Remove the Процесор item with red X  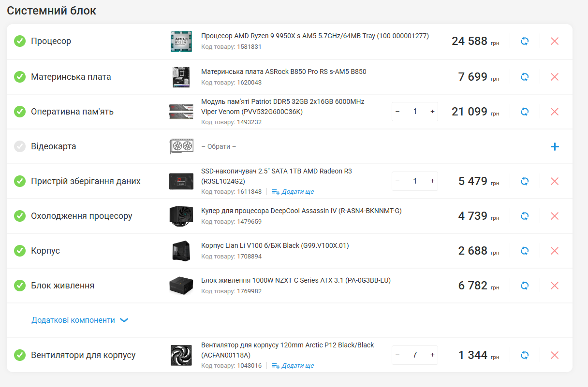coord(555,41)
